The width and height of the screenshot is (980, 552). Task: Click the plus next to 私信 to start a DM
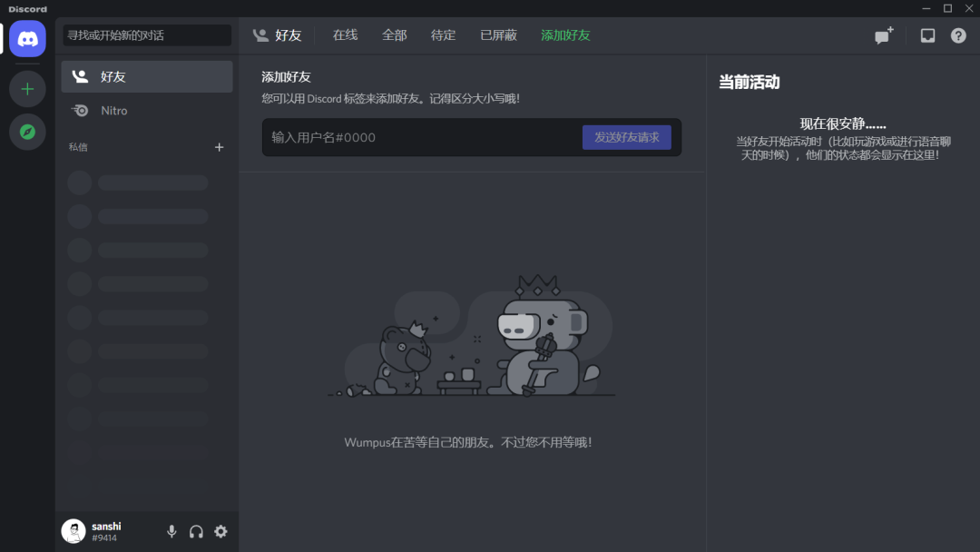[x=219, y=146]
